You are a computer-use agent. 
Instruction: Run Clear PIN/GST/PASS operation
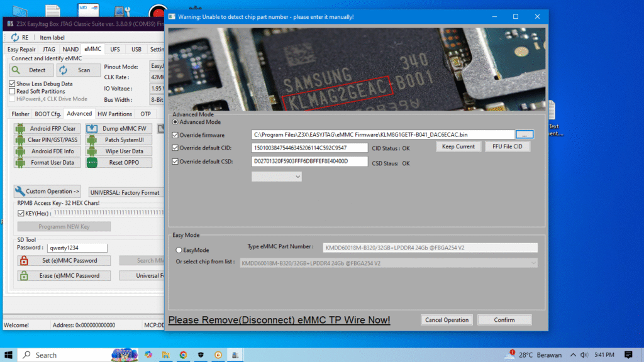(x=47, y=140)
